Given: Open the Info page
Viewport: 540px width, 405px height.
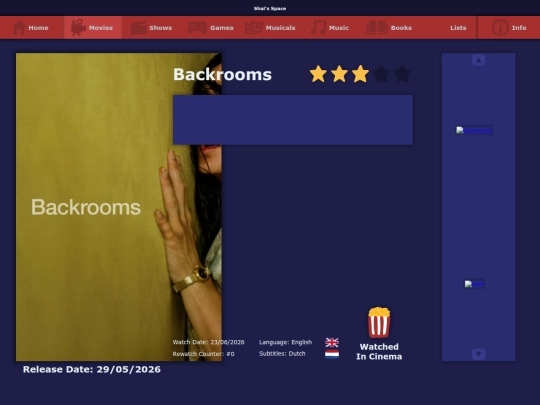Looking at the screenshot, I should 509,28.
